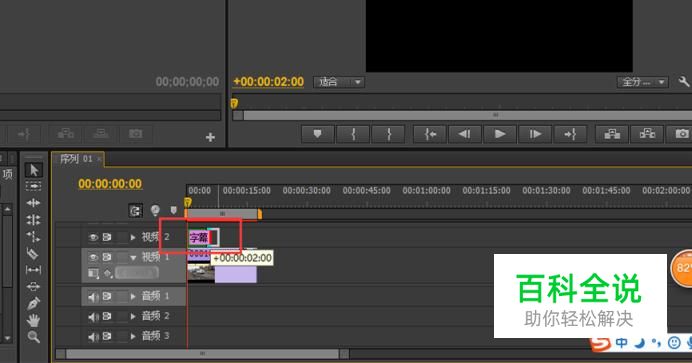This screenshot has height=363, width=692.
Task: Open the 全分 playback resolution dropdown
Action: 642,82
